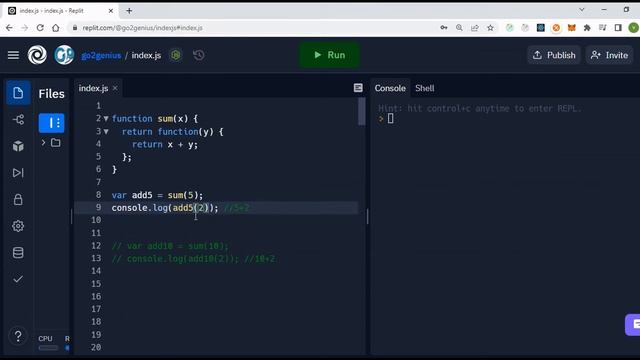Screen dimensions: 640x360
Task: Go to browser home page
Action: pyautogui.click(x=56, y=28)
